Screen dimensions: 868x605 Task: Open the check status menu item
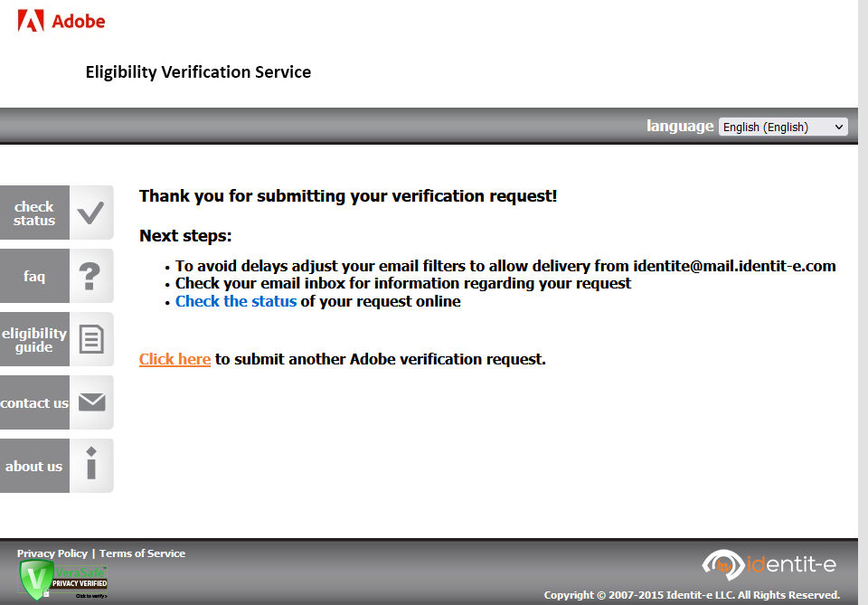coord(34,213)
